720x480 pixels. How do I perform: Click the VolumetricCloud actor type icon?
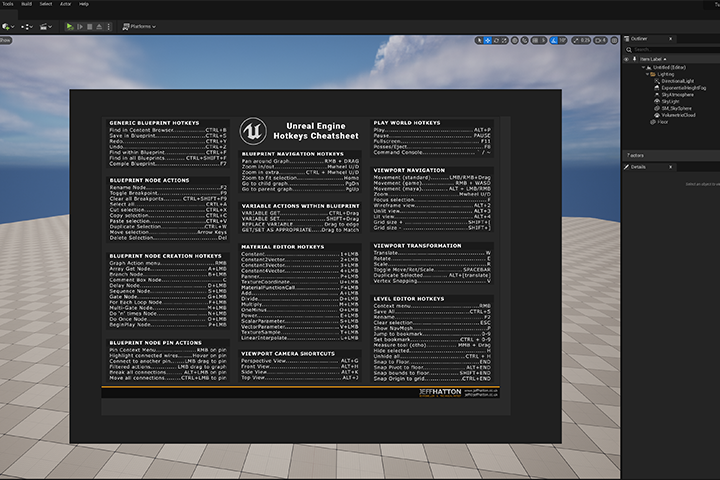pos(657,115)
